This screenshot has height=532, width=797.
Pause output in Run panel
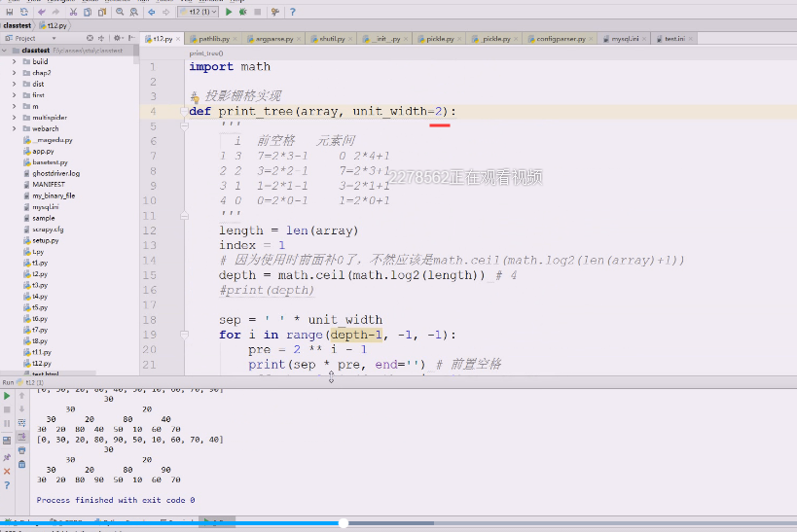[7, 423]
